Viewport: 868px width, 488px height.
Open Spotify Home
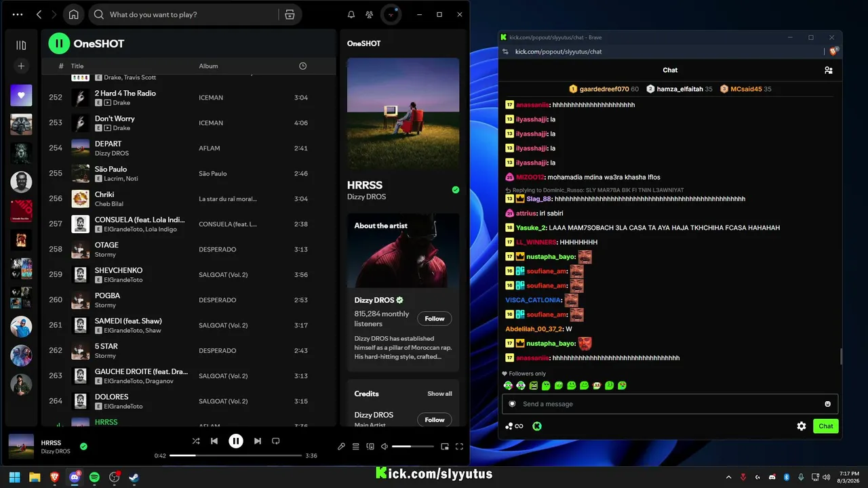[73, 14]
